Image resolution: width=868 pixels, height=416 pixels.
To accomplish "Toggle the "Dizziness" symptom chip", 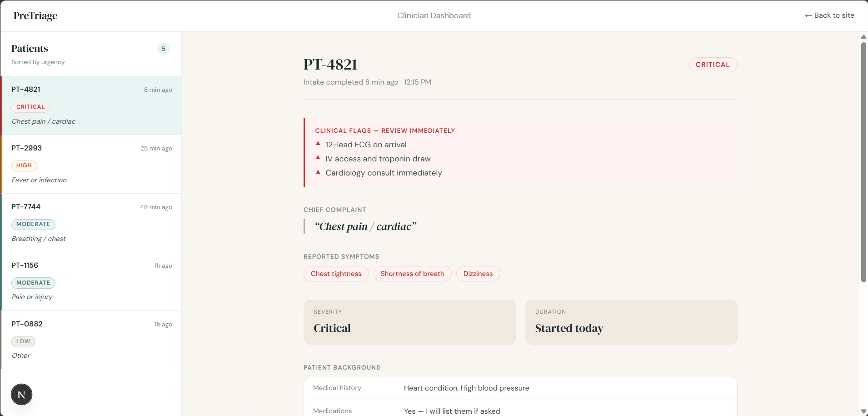I will coord(478,274).
